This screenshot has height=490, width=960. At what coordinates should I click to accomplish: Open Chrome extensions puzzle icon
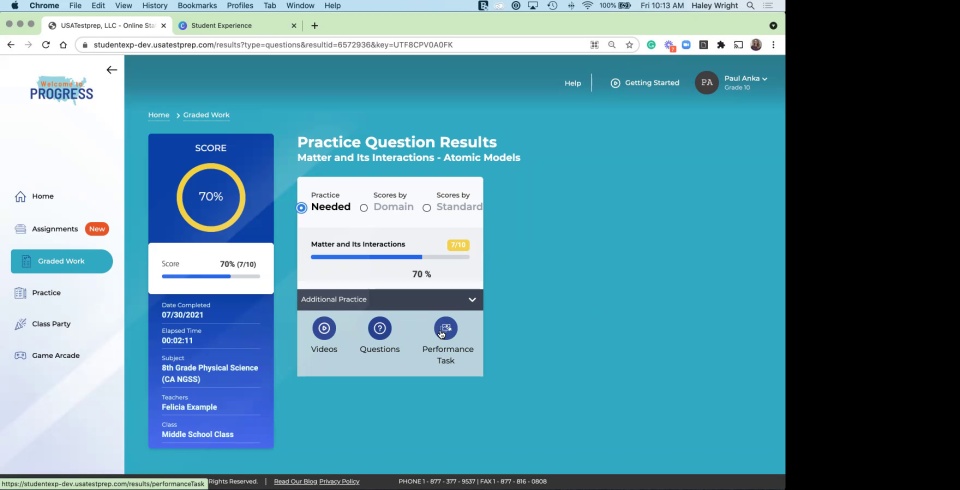(x=721, y=45)
